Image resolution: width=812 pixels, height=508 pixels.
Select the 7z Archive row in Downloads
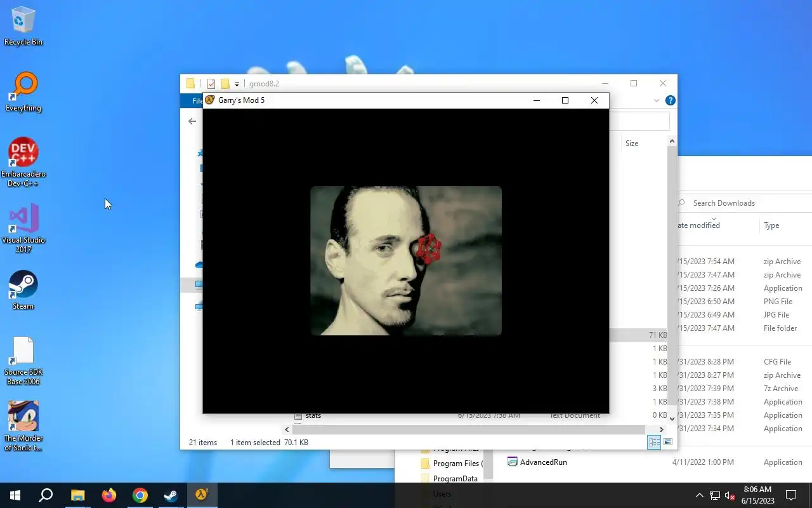pyautogui.click(x=744, y=389)
